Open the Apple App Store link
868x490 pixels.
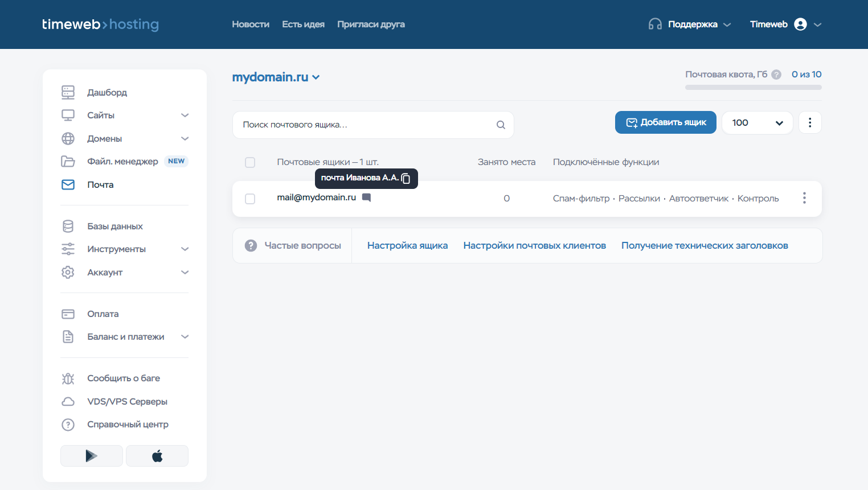point(157,456)
